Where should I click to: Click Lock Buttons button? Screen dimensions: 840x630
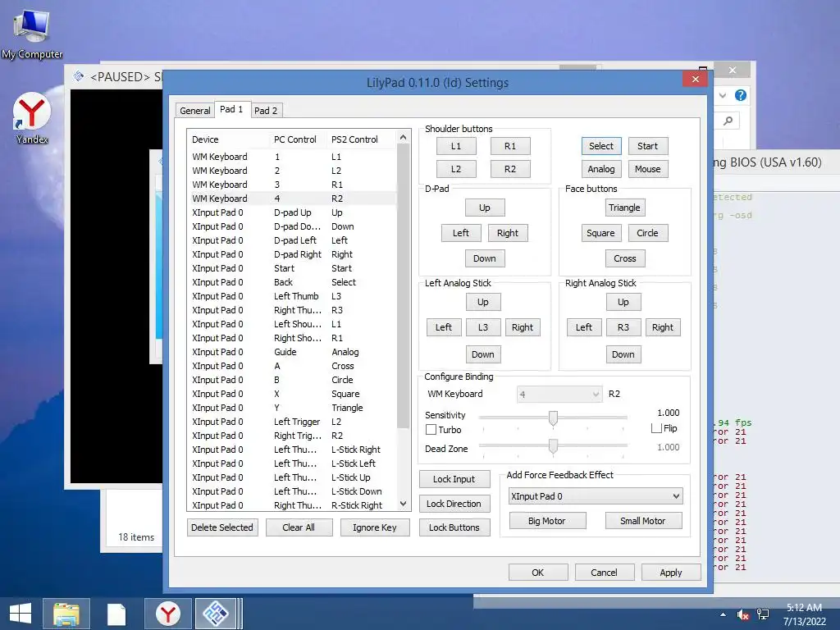pos(454,527)
